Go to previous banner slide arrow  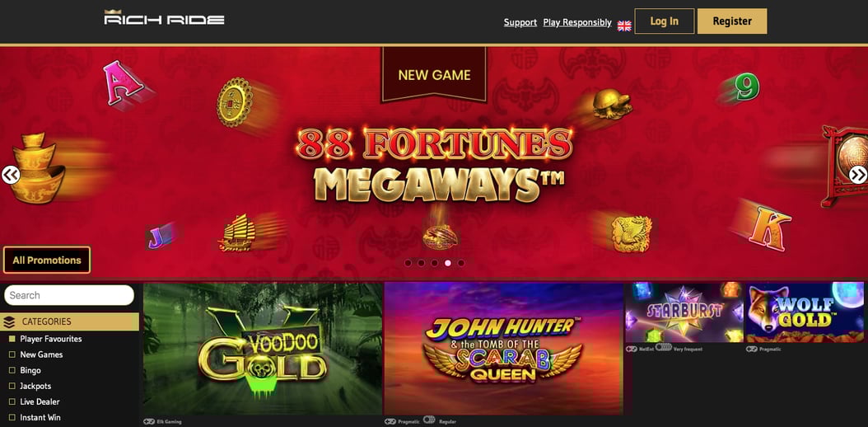coord(10,175)
